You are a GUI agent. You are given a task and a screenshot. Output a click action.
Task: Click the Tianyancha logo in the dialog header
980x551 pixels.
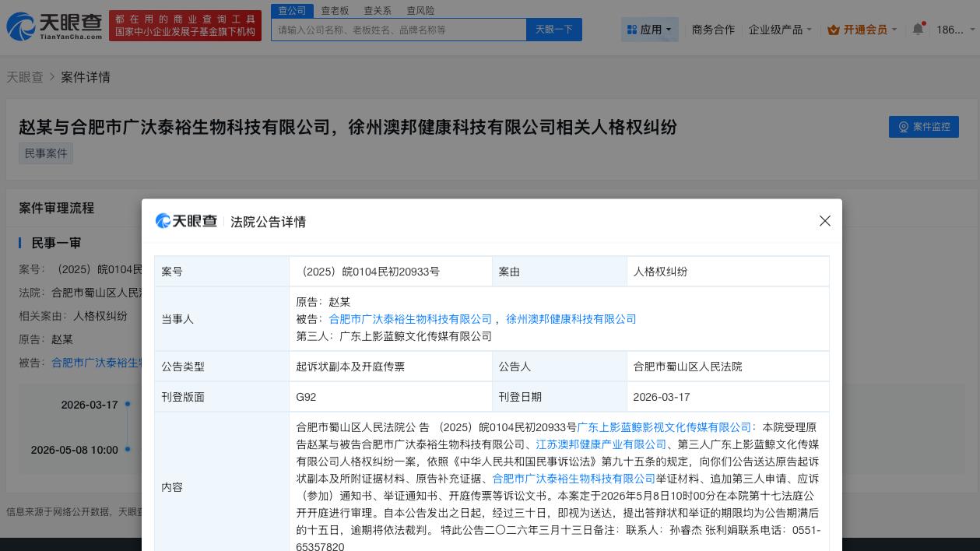click(x=186, y=221)
